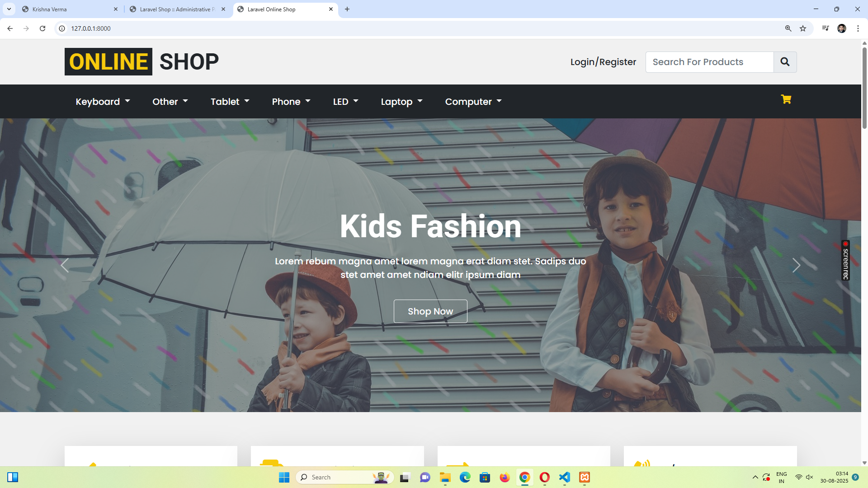Expand the LED category dropdown
Screen dimensions: 868x488
pyautogui.click(x=346, y=102)
